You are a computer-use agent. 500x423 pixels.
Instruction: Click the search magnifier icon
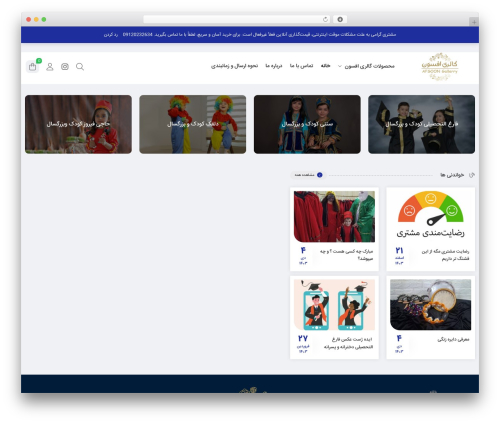(80, 67)
